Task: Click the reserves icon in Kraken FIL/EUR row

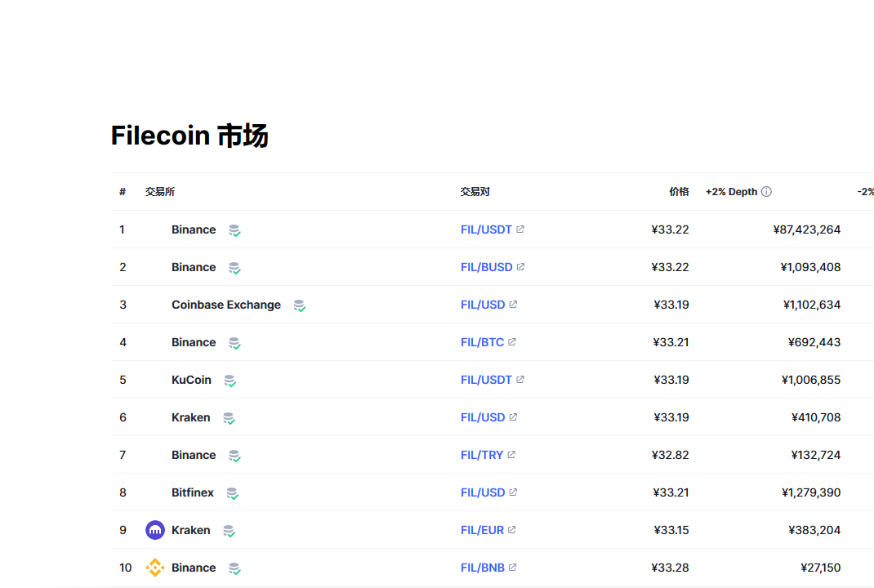Action: (x=229, y=531)
